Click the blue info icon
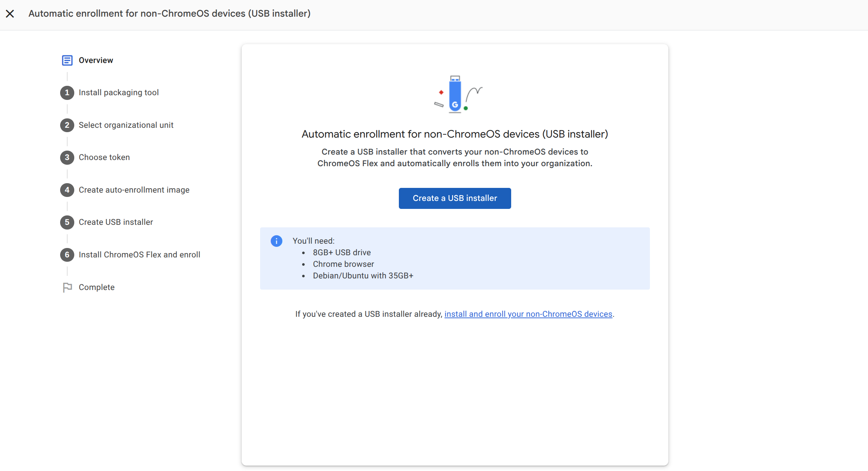Image resolution: width=868 pixels, height=471 pixels. click(276, 241)
